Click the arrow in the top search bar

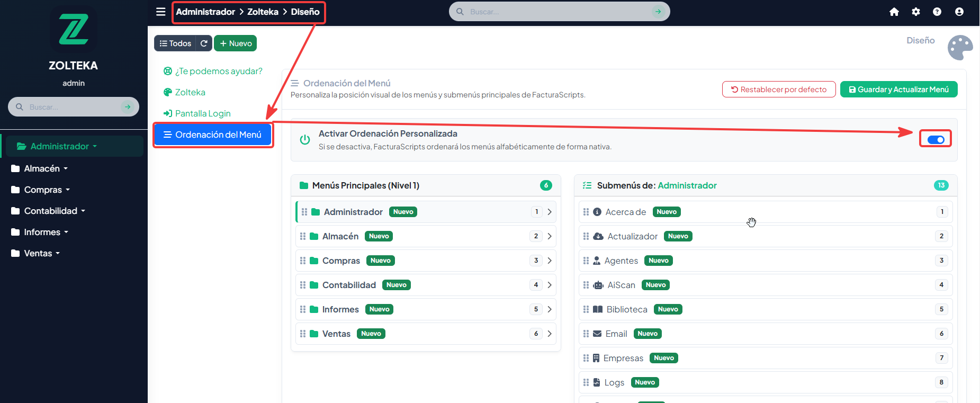click(658, 12)
